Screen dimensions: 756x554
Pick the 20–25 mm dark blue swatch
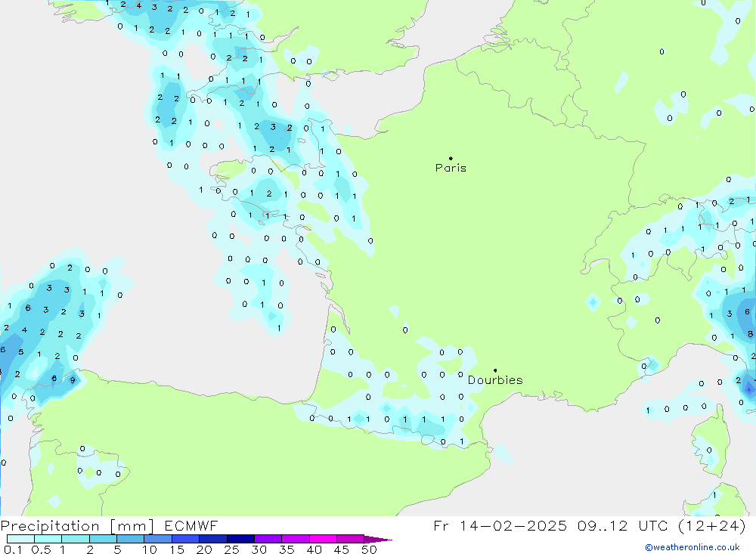coord(212,539)
